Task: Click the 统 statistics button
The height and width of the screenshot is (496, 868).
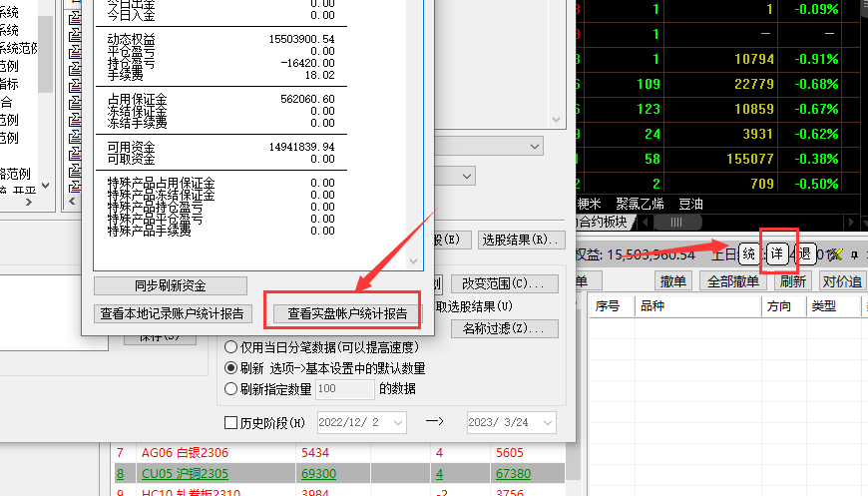Action: [749, 253]
